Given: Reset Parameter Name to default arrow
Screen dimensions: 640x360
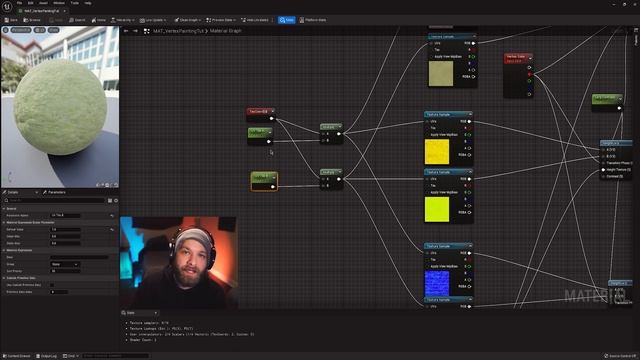Looking at the screenshot, I should [112, 215].
